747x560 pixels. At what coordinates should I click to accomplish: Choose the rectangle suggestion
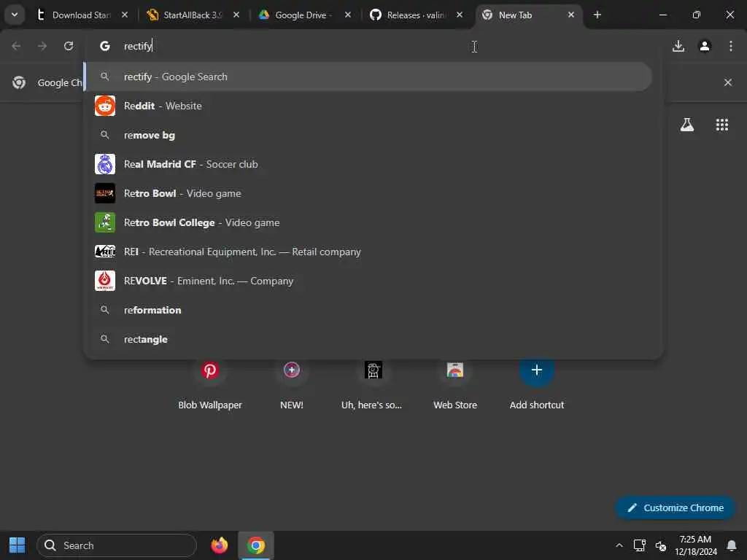coord(368,339)
